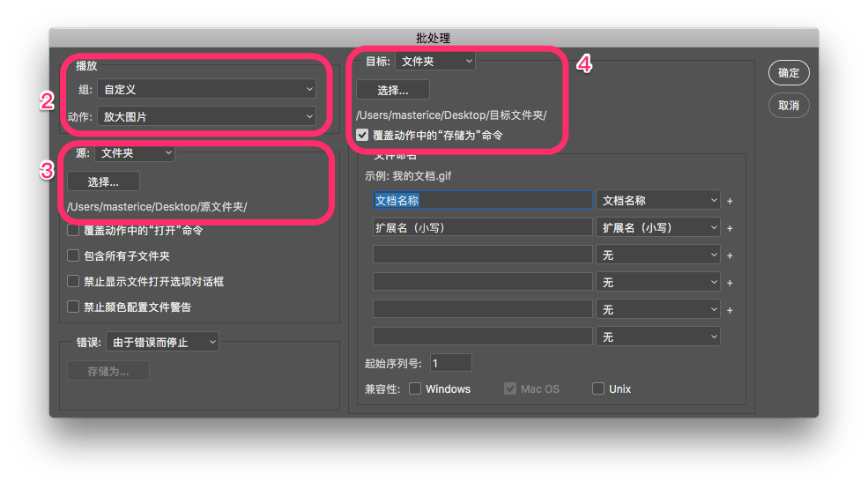Check the 包含所有子文件夹 option
The image size is (868, 488).
pos(74,256)
